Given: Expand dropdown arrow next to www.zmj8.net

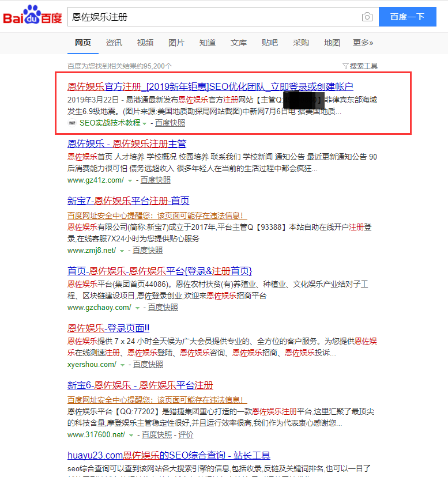Looking at the screenshot, I should 122,251.
